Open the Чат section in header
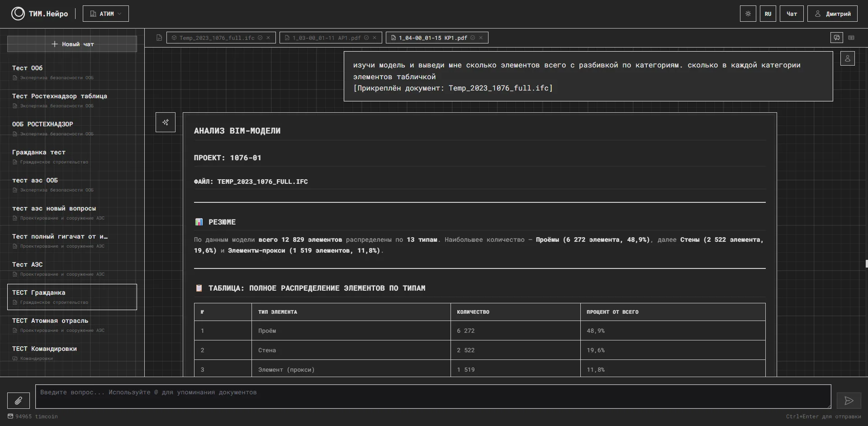 tap(792, 14)
